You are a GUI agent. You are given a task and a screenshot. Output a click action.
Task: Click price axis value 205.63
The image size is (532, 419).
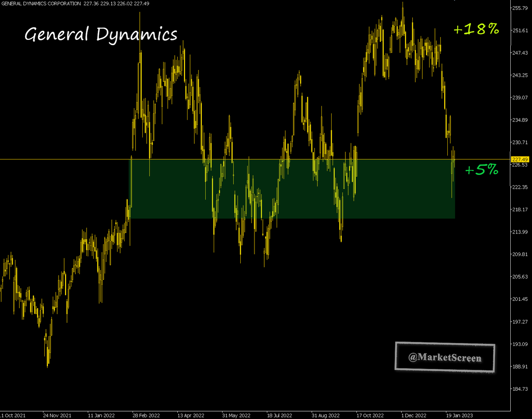pyautogui.click(x=520, y=277)
